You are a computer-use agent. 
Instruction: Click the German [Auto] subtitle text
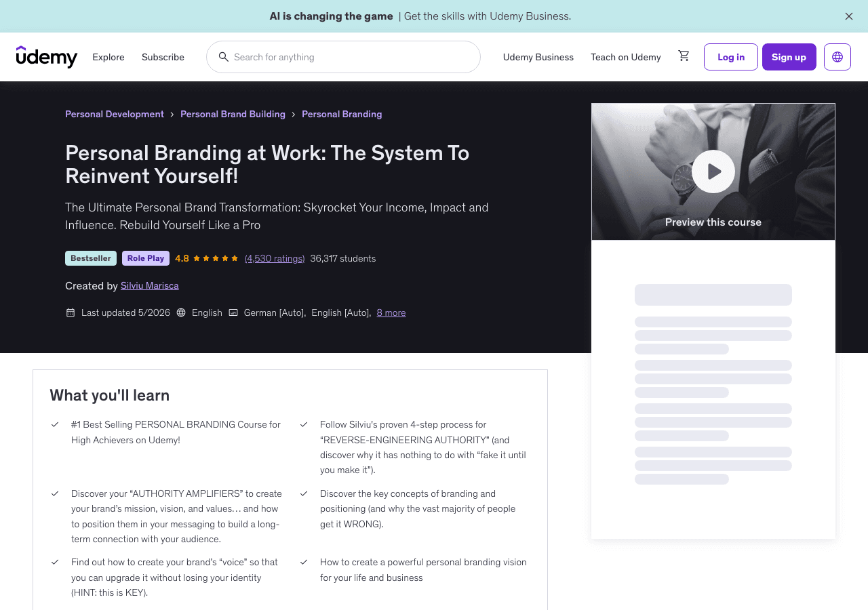click(x=275, y=312)
